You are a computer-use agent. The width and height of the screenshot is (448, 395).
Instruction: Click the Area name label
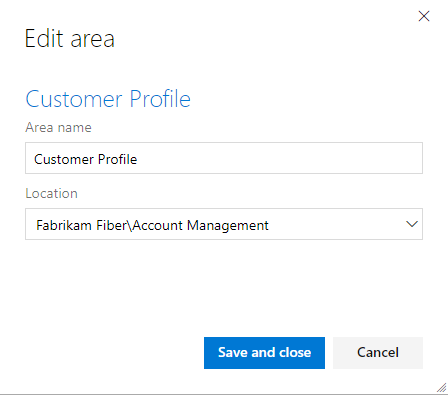[x=58, y=127]
